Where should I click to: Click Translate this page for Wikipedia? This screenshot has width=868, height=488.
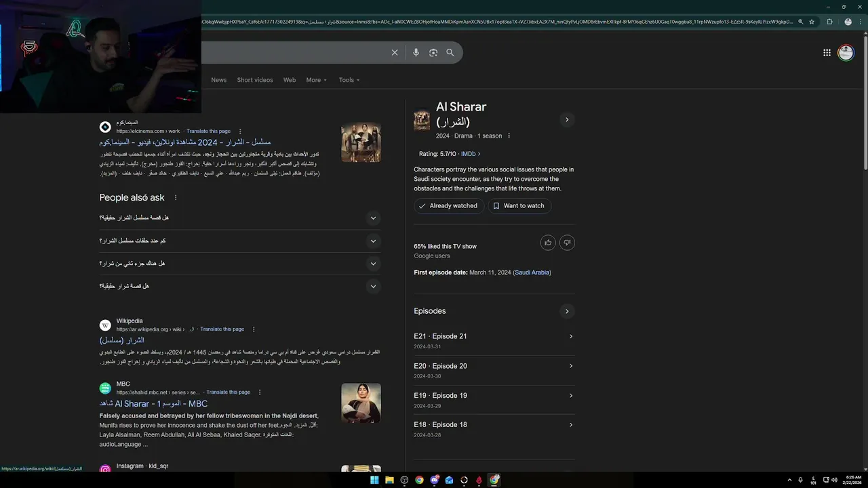pos(222,329)
